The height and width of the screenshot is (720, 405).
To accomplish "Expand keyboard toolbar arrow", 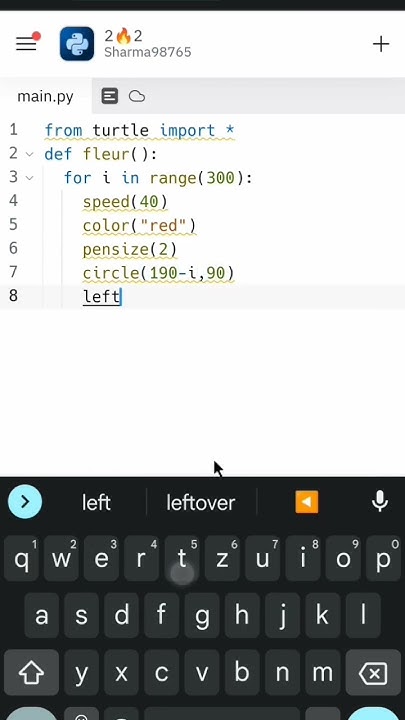I will pyautogui.click(x=25, y=502).
